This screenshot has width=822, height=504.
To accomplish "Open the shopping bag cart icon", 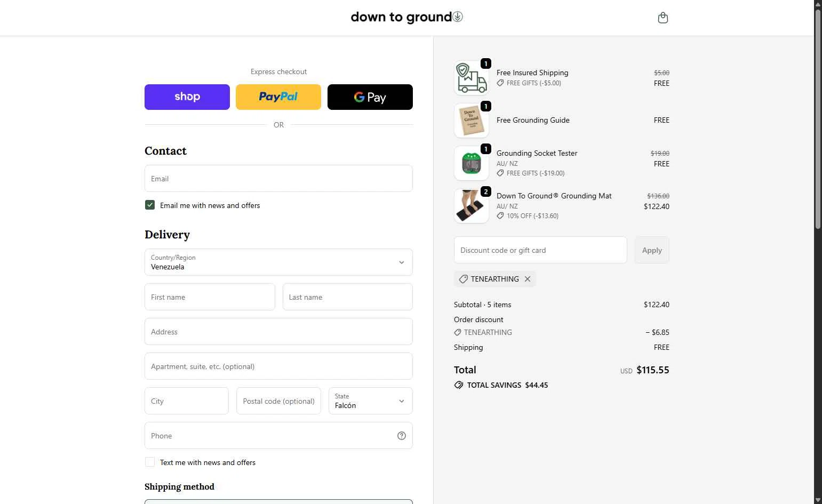I will (x=663, y=18).
